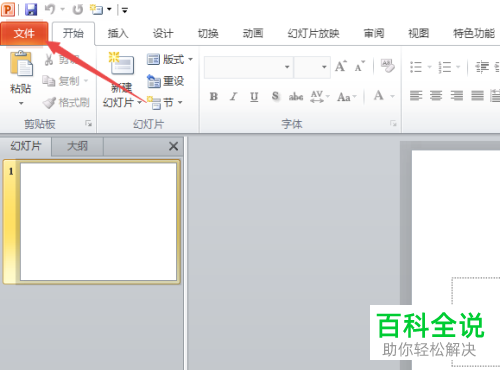Viewport: 500px width, 370px height.
Task: Close the slides pane with X
Action: [173, 146]
